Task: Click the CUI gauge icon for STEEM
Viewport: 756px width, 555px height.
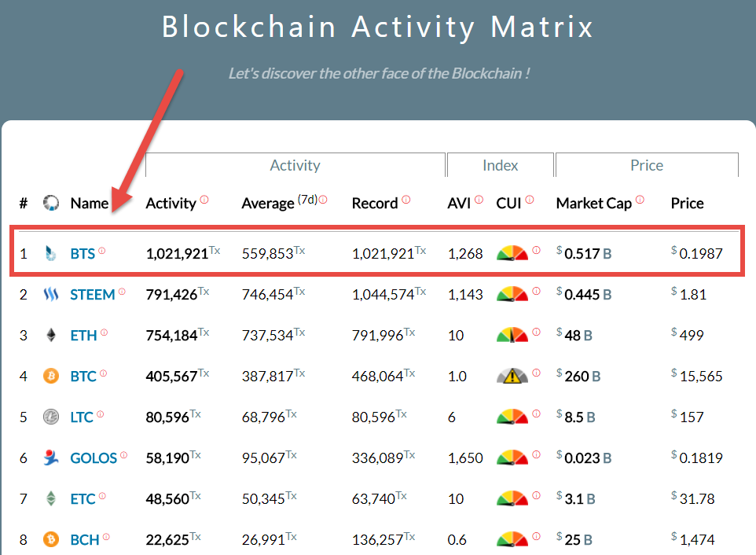Action: pyautogui.click(x=512, y=294)
